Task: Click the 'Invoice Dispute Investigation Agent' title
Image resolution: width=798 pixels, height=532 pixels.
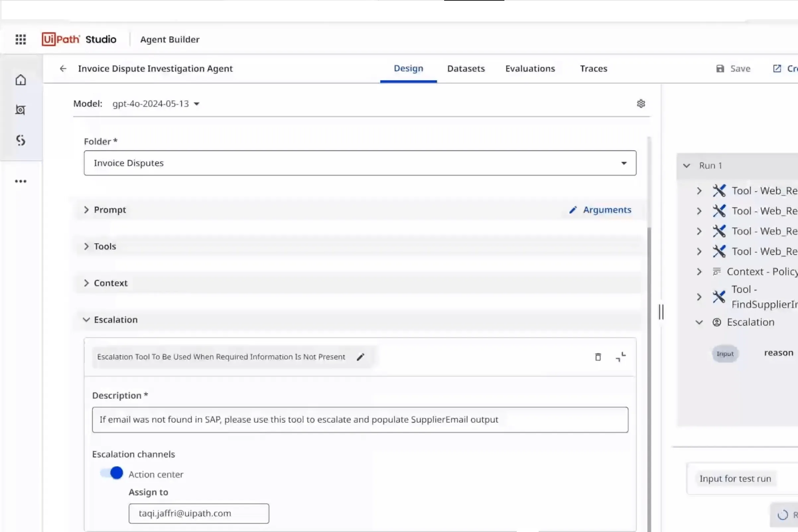Action: pyautogui.click(x=156, y=69)
